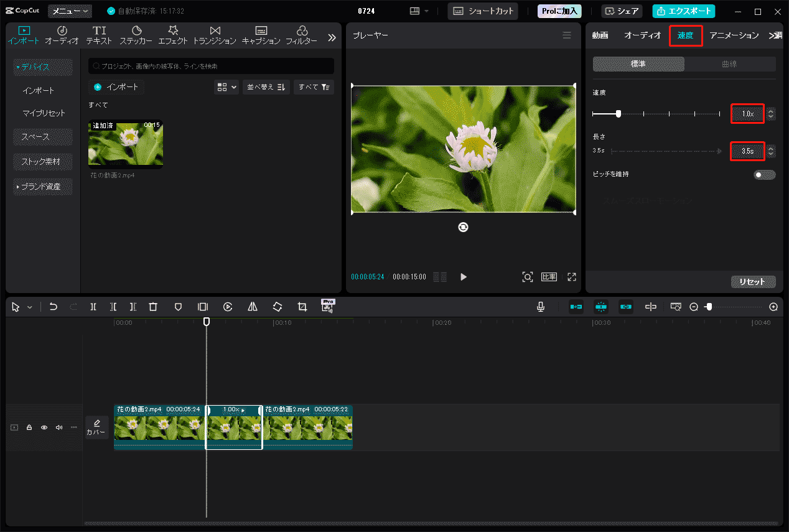The height and width of the screenshot is (532, 789).
Task: Add a marker with the shield icon
Action: (x=178, y=307)
